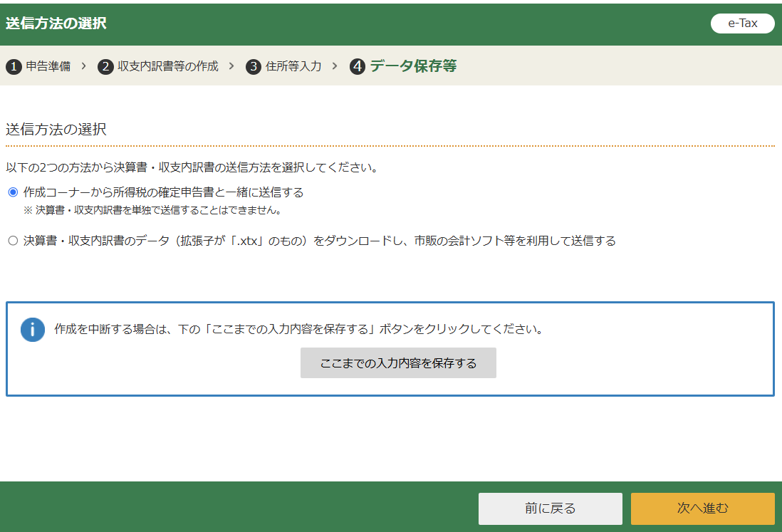Click the step 2 number circle icon
The image size is (782, 532).
click(x=105, y=67)
